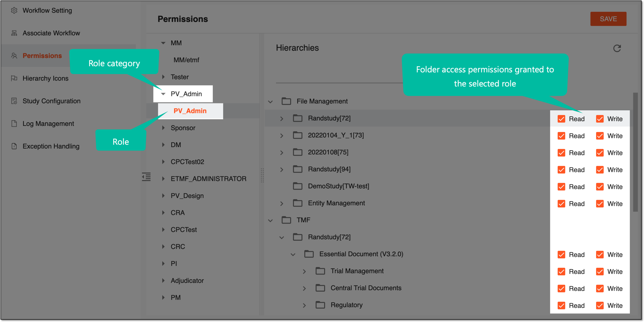Image resolution: width=644 pixels, height=322 pixels.
Task: Select the highlighted PV_Admin role
Action: 190,111
